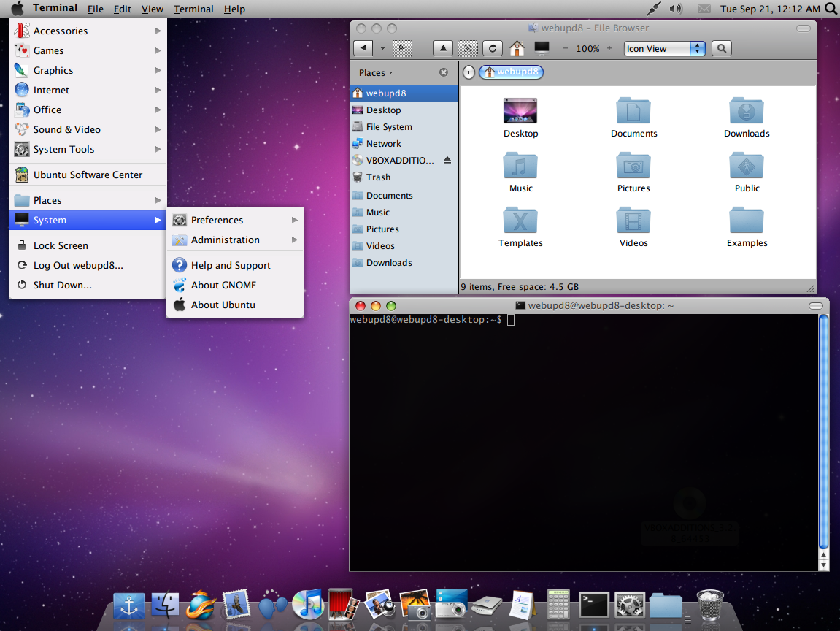The height and width of the screenshot is (631, 840).
Task: Click the Computer icon in File Browser toolbar
Action: coord(542,48)
